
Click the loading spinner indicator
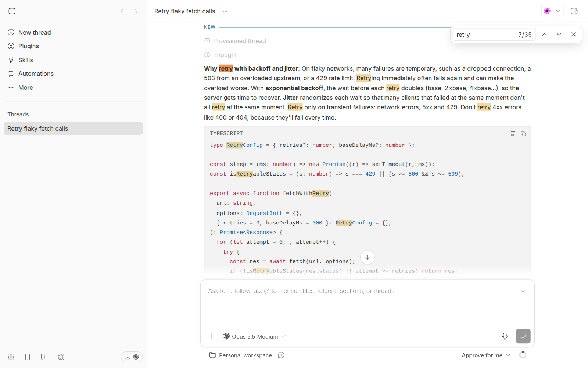(x=523, y=355)
